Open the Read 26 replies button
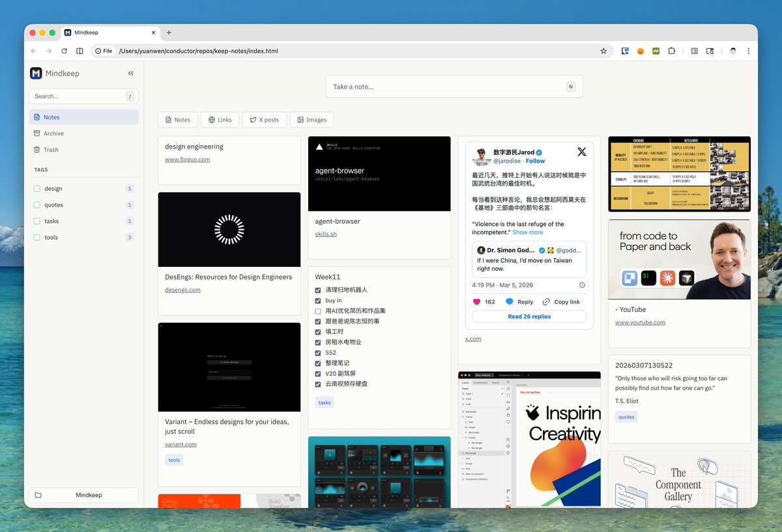Viewport: 782px width, 532px height. [529, 316]
